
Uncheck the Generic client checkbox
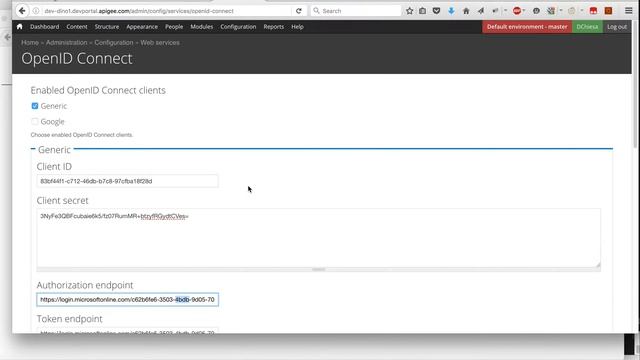click(x=35, y=106)
